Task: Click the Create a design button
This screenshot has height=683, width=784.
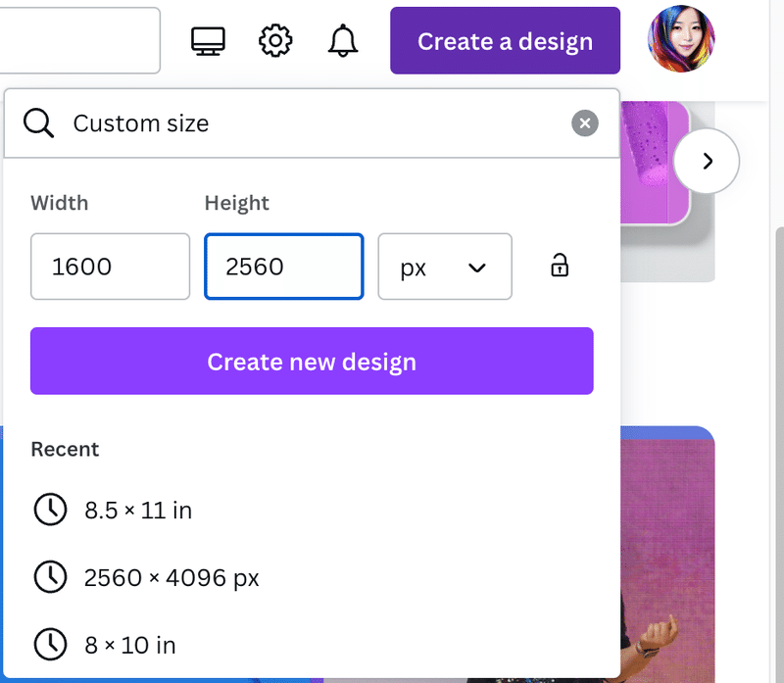Action: [505, 41]
